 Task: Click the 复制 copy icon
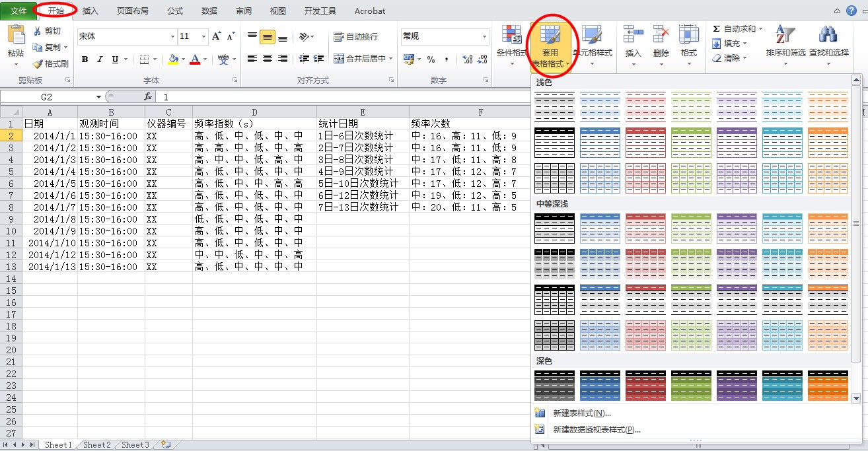[x=38, y=48]
